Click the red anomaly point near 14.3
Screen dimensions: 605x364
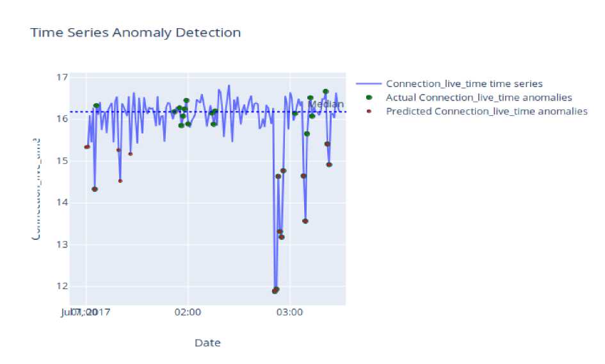tap(95, 189)
